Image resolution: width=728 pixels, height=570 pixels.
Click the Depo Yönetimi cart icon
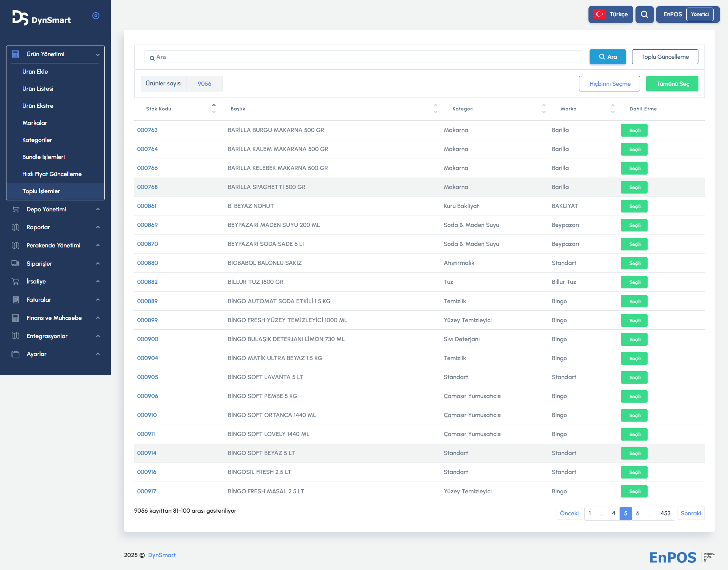(16, 209)
